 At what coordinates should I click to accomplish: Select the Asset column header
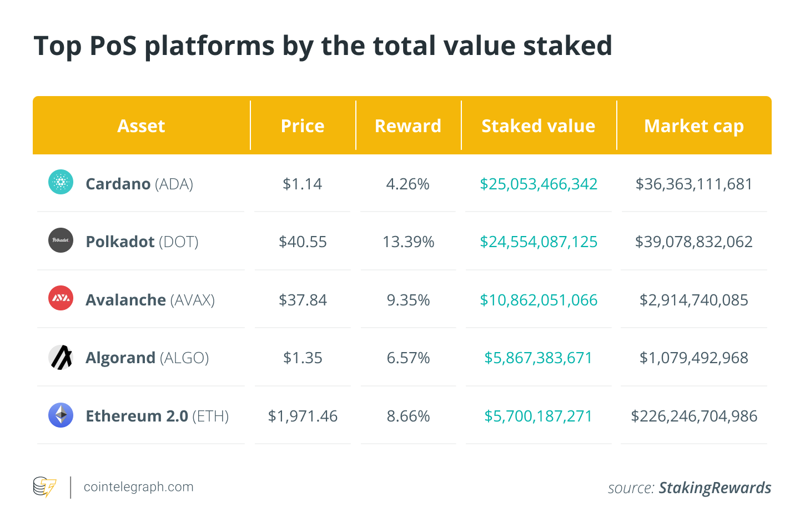pos(141,126)
